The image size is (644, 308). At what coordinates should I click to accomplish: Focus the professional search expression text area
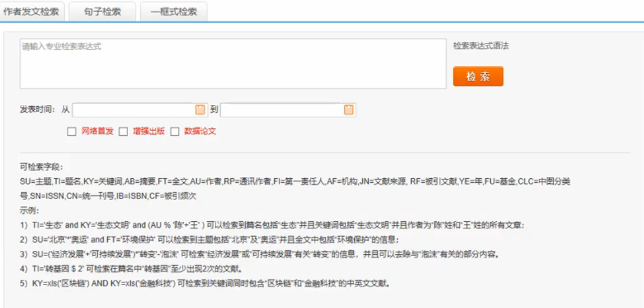233,63
